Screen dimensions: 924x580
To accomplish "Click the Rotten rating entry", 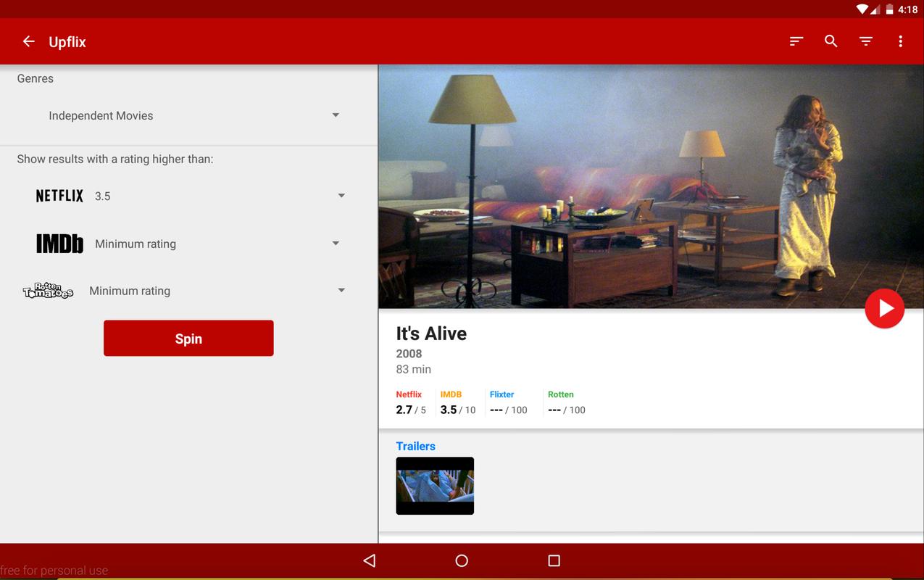I will tap(567, 402).
